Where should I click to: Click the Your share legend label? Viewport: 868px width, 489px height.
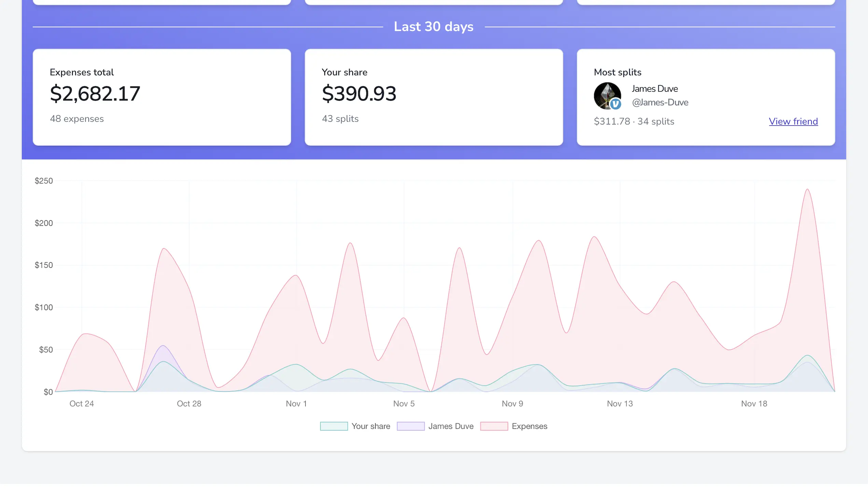(x=371, y=426)
